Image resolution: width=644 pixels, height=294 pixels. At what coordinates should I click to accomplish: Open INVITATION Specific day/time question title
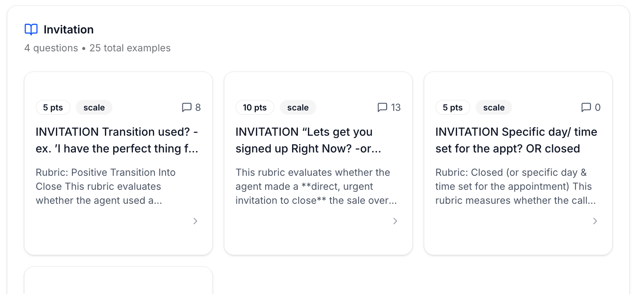click(x=516, y=140)
